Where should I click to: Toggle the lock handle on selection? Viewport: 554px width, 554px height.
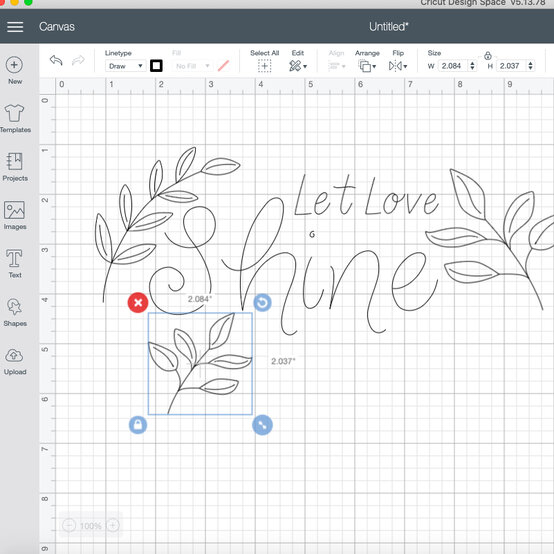[138, 425]
